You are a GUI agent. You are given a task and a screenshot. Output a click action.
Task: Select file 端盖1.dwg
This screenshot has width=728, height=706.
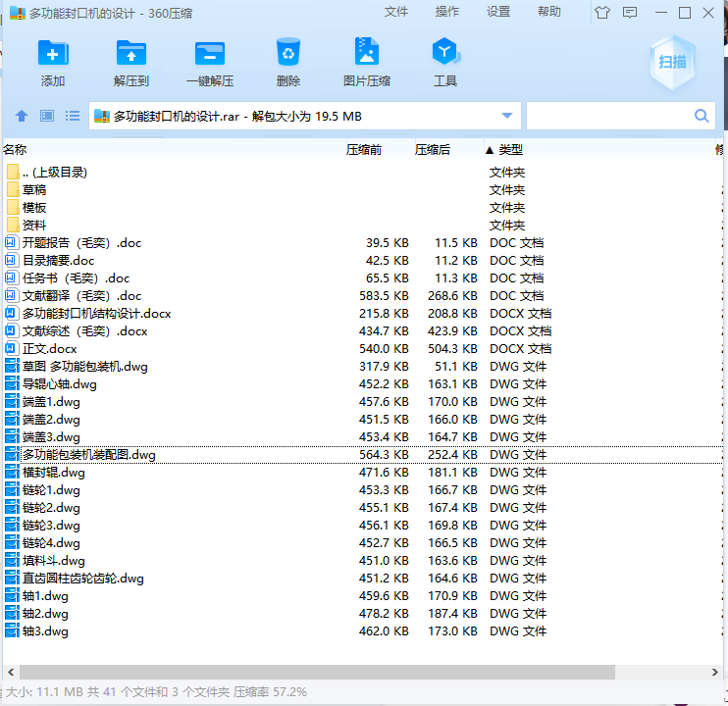pyautogui.click(x=363, y=402)
